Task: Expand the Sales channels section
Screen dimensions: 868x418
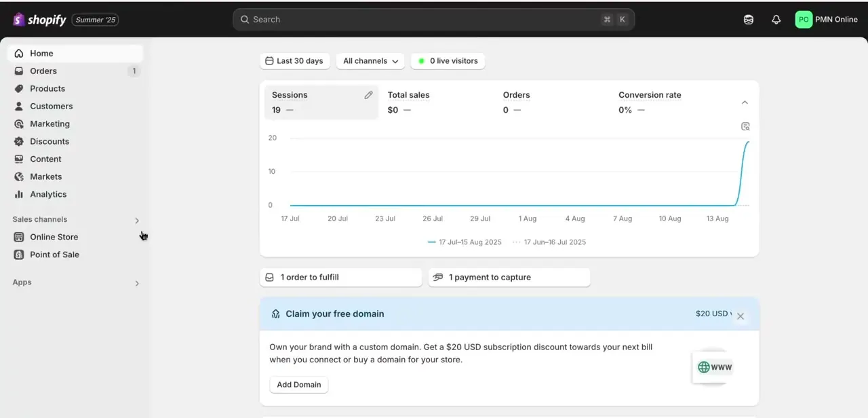Action: (137, 221)
